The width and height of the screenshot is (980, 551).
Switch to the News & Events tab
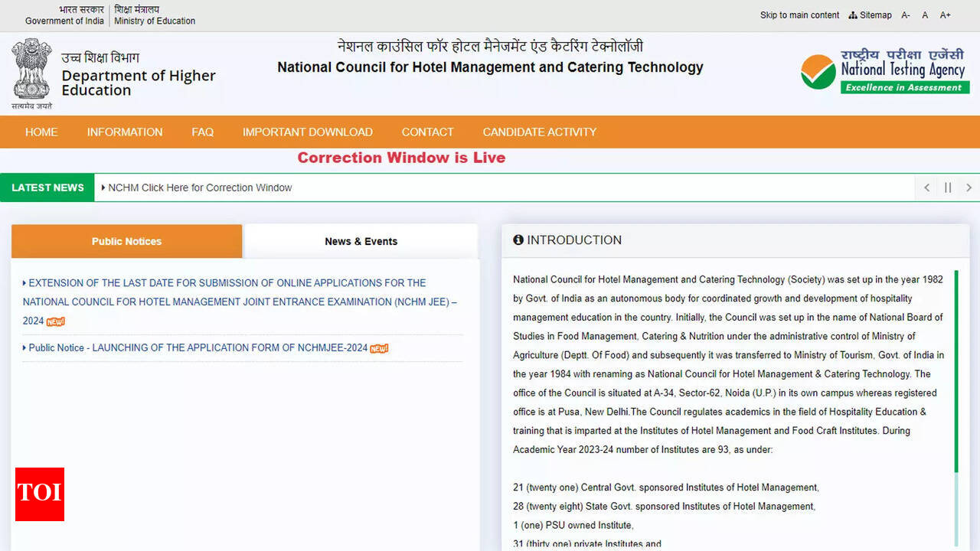pos(361,241)
